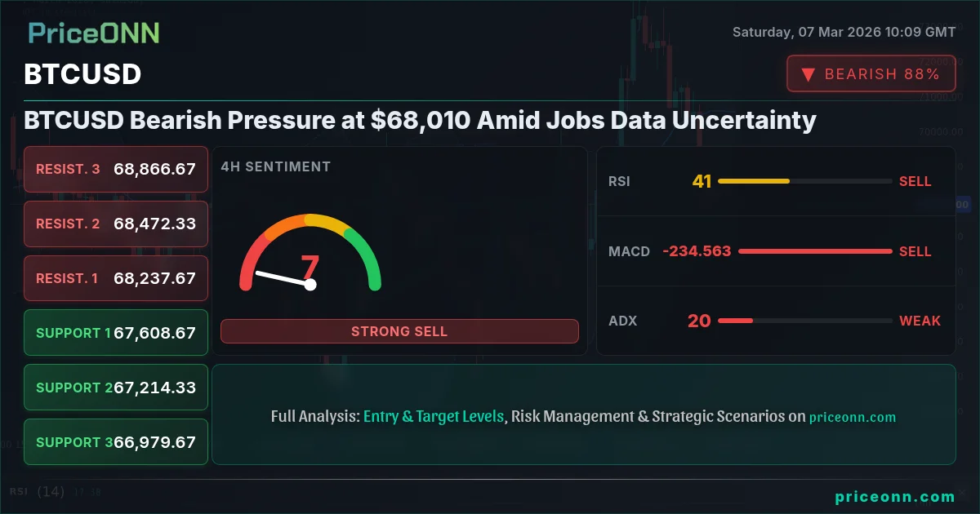Click the red 7 gauge value
The width and height of the screenshot is (980, 514).
(x=310, y=268)
